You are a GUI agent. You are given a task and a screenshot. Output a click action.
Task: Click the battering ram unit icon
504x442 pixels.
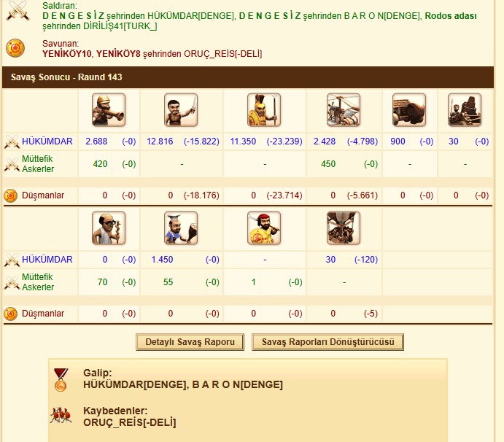click(x=409, y=110)
